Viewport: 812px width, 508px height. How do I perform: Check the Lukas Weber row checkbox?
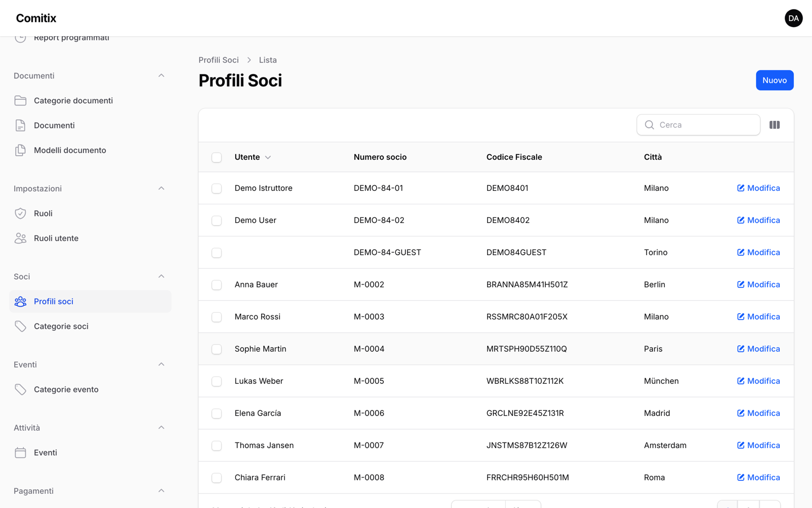(217, 382)
